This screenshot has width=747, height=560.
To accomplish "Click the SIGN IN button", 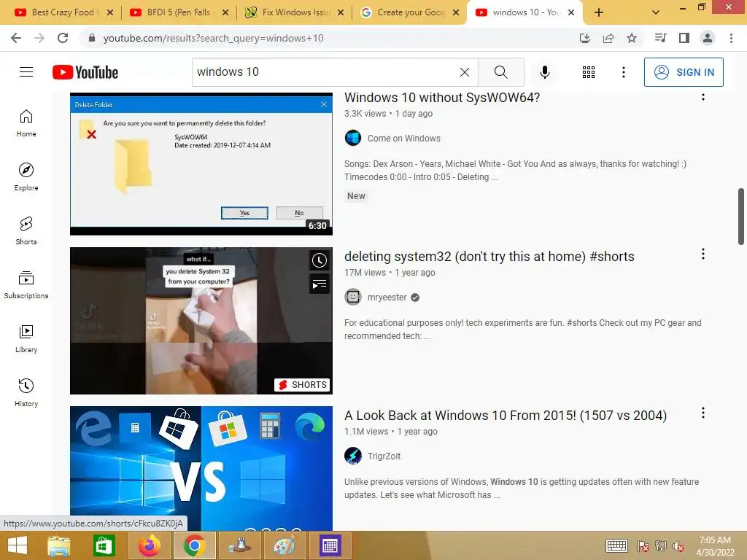I will click(684, 72).
